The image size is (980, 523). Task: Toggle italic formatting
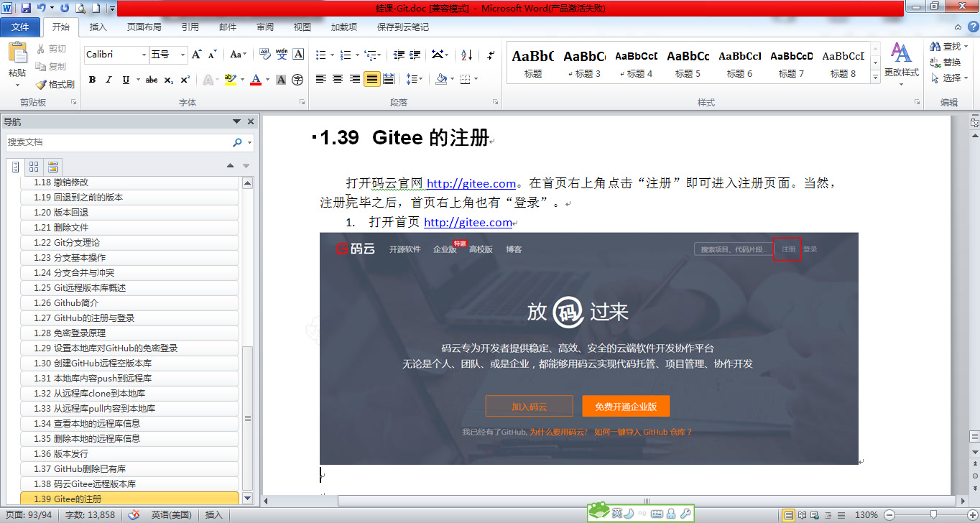(x=108, y=80)
